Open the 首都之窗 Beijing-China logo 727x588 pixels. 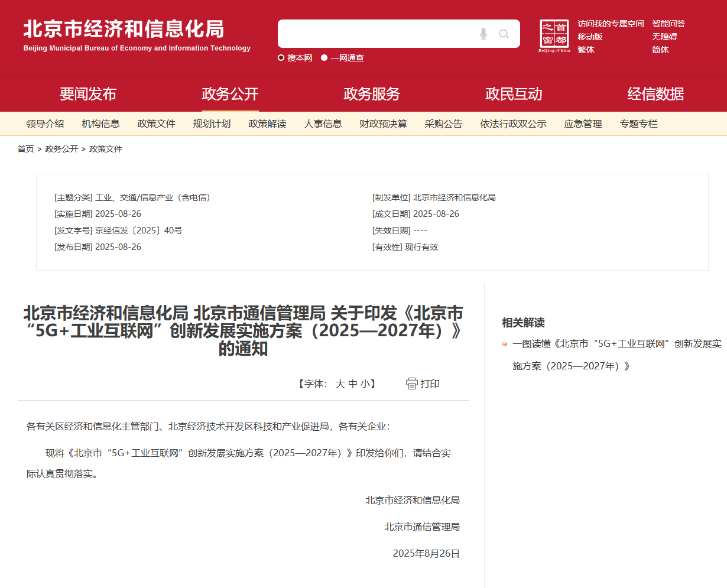pyautogui.click(x=554, y=35)
